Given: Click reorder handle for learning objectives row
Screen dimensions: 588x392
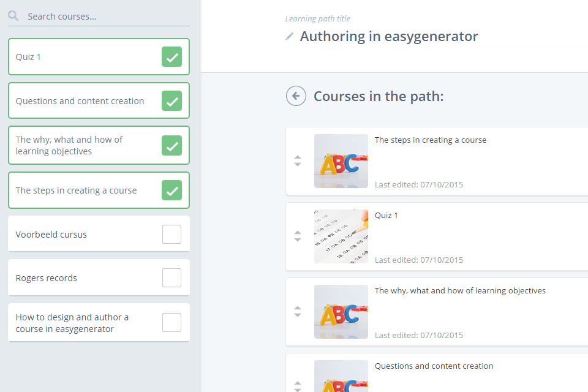Looking at the screenshot, I should (x=298, y=311).
